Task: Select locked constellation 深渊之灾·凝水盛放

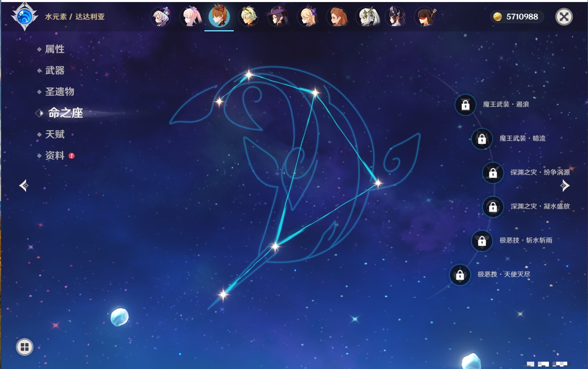Action: tap(493, 207)
